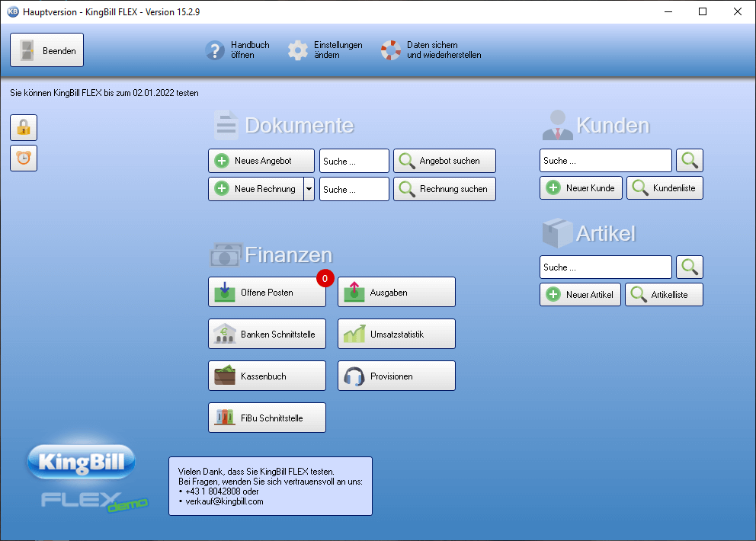
Task: Add a customer with Neuer Kunde
Action: coord(581,188)
